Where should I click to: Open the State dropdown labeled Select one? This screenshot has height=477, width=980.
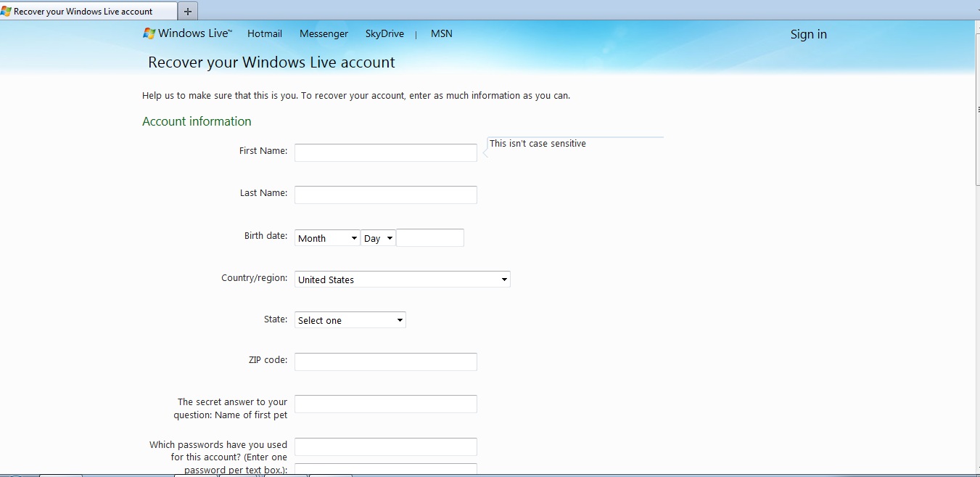click(350, 319)
